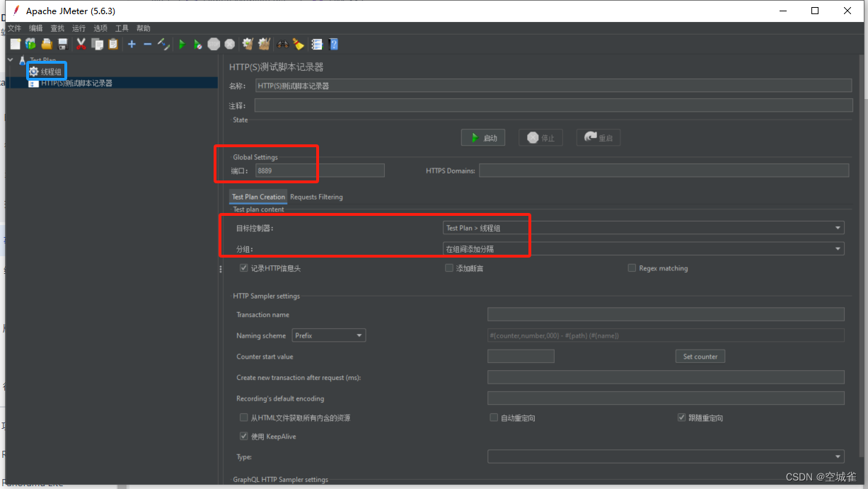Click the New test plan icon
Viewport: 868px width, 489px height.
pos(15,44)
